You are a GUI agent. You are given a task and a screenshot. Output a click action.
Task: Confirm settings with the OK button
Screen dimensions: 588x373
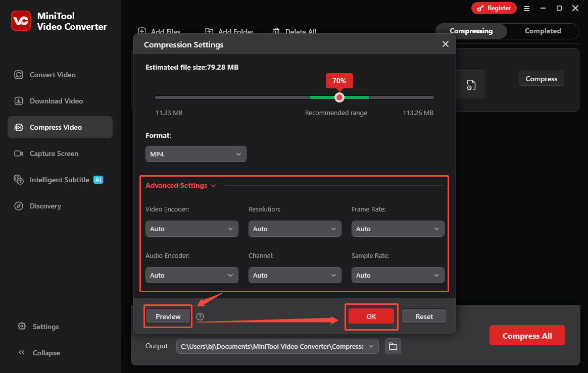[x=371, y=316]
